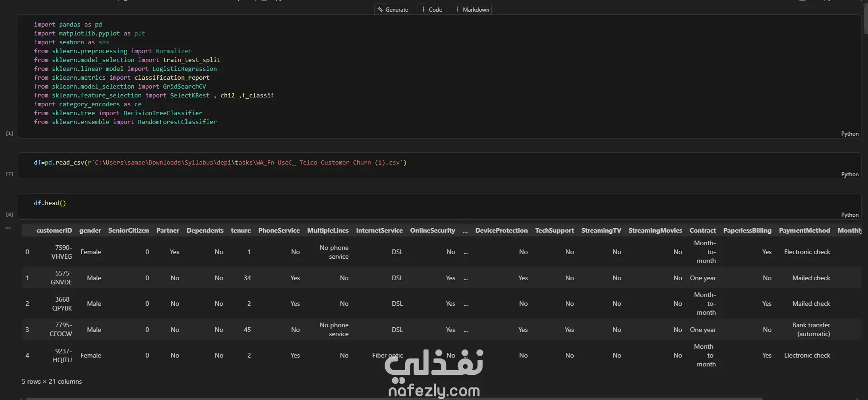
Task: Click the StreamingMovies column header
Action: 655,230
